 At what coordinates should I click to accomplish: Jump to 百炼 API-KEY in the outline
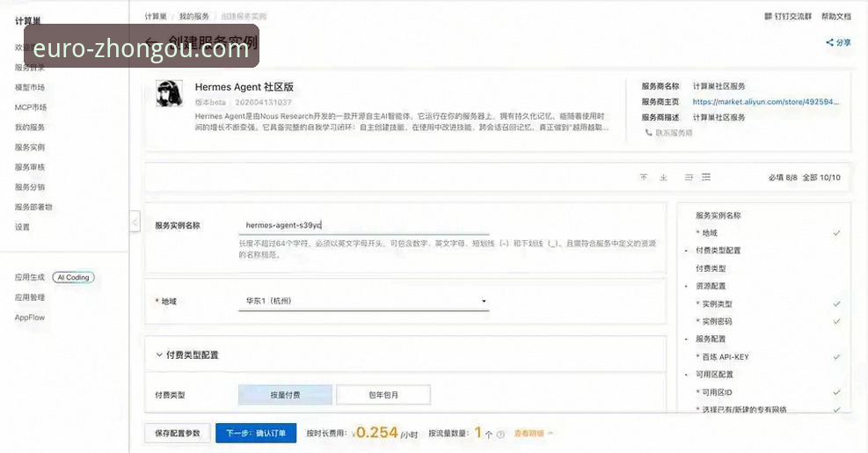[x=726, y=357]
